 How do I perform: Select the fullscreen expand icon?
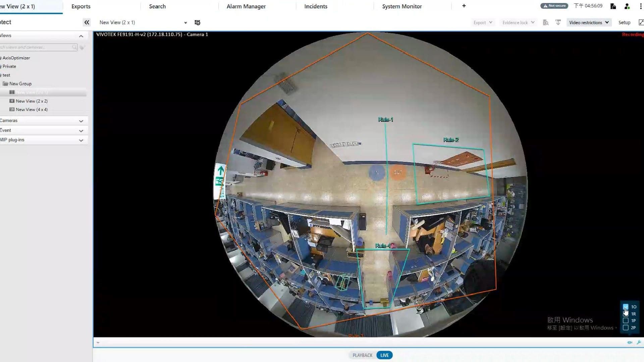coord(641,22)
